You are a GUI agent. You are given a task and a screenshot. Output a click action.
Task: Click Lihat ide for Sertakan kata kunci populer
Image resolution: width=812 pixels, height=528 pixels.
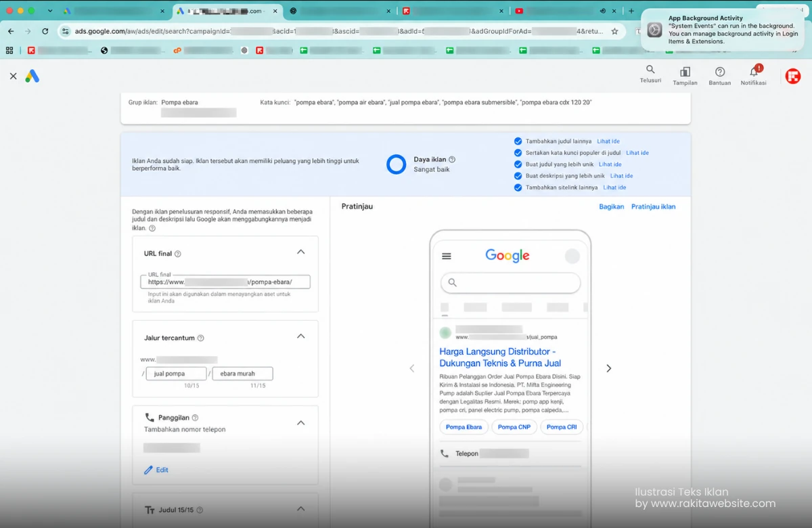(x=637, y=153)
